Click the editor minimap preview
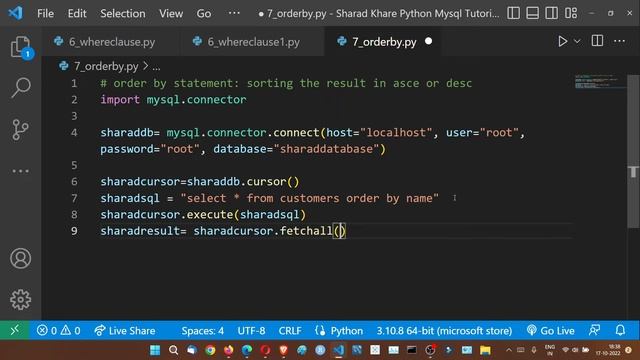The width and height of the screenshot is (640, 360). pyautogui.click(x=600, y=82)
